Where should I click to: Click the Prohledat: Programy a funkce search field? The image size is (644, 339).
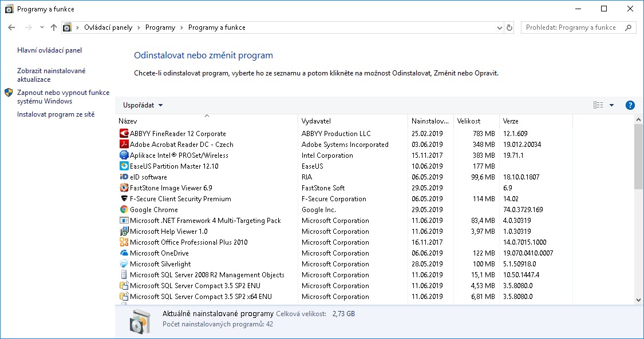[572, 27]
